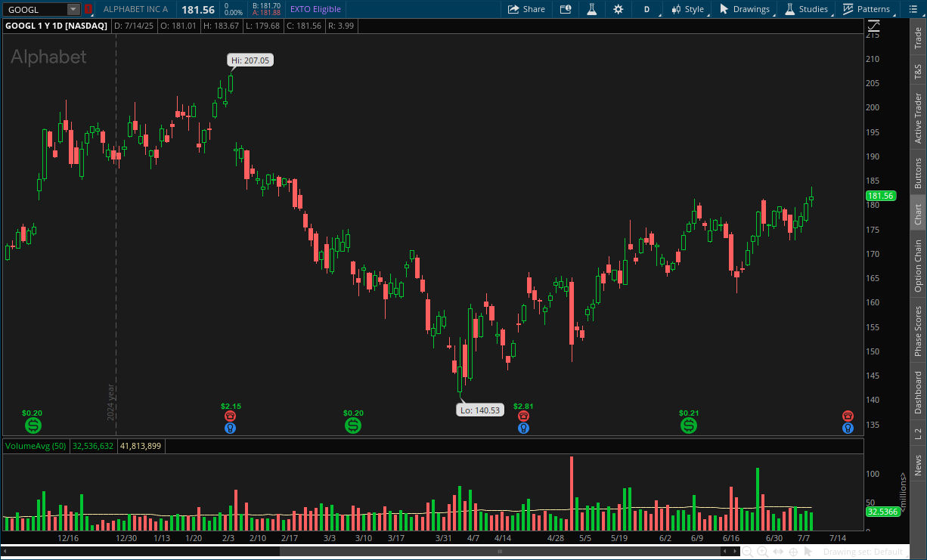
Task: Click the red link indicator beside symbol
Action: (x=88, y=9)
